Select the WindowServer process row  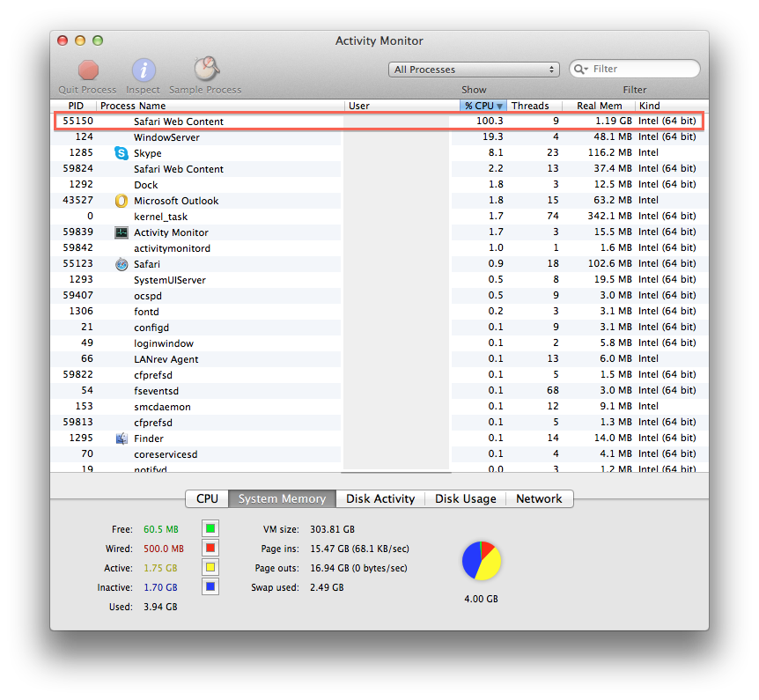point(379,137)
